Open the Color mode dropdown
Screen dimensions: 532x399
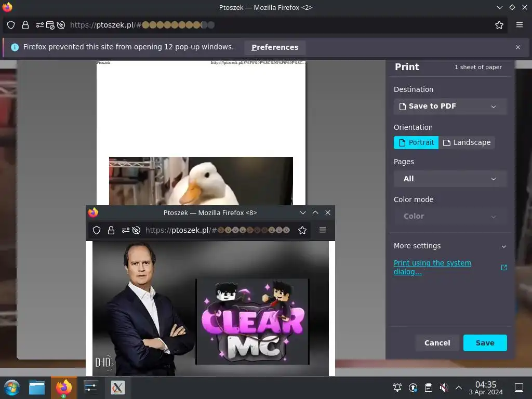[x=450, y=216]
